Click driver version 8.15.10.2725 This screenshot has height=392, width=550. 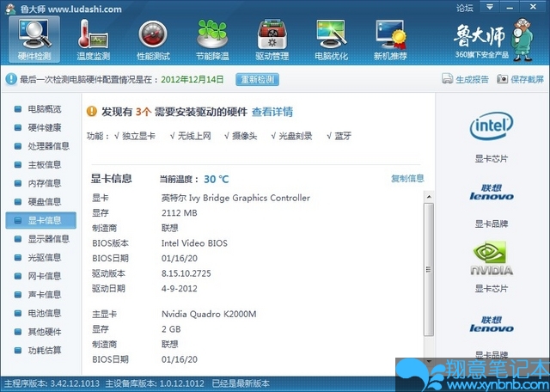pos(186,273)
